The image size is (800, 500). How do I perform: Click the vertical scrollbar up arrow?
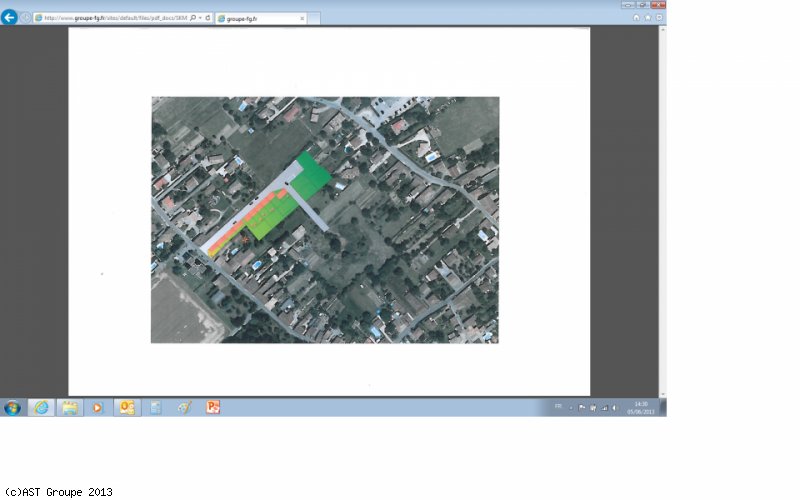[x=662, y=30]
